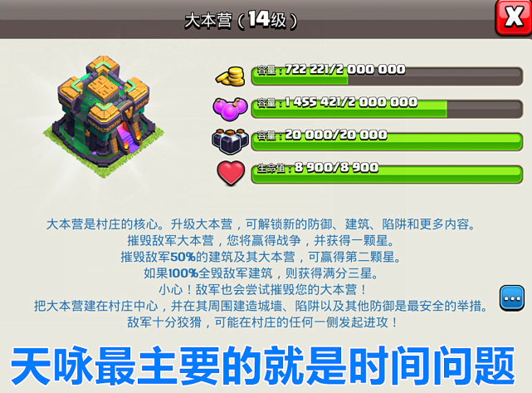Click the Town Hall level 14 building image
The image size is (532, 393).
coord(104,115)
